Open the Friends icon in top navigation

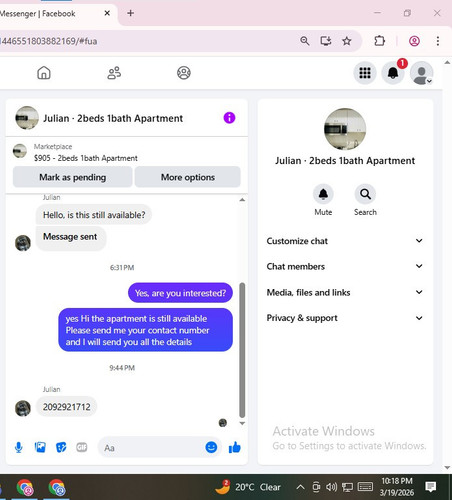114,73
